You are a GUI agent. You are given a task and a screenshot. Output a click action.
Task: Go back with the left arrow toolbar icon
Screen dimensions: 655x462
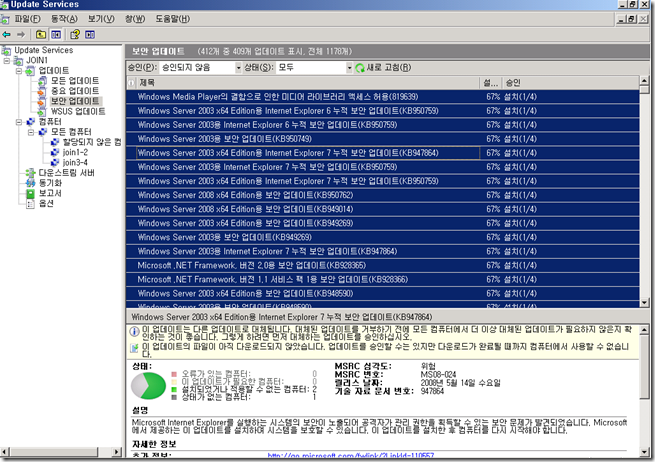6,35
